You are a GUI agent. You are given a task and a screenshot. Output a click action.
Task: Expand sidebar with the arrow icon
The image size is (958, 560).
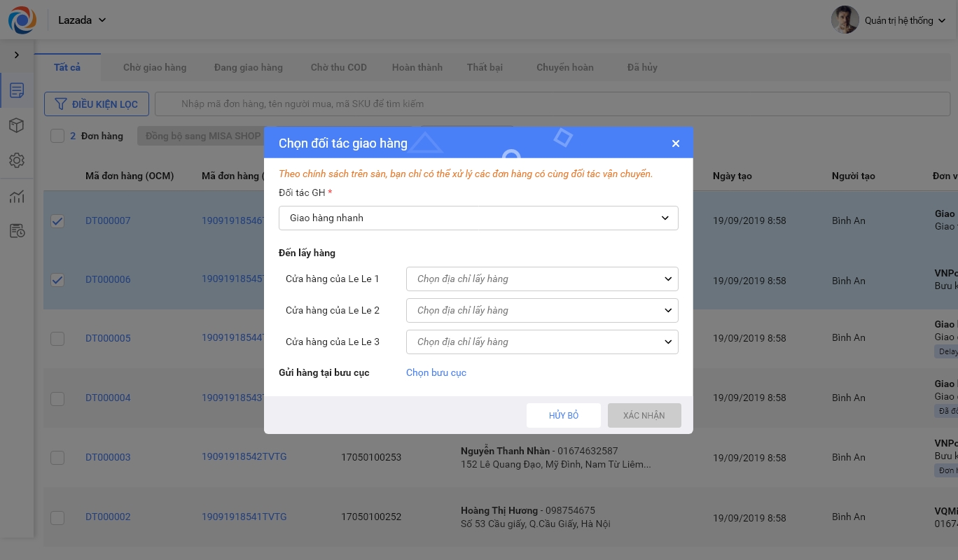[x=17, y=55]
